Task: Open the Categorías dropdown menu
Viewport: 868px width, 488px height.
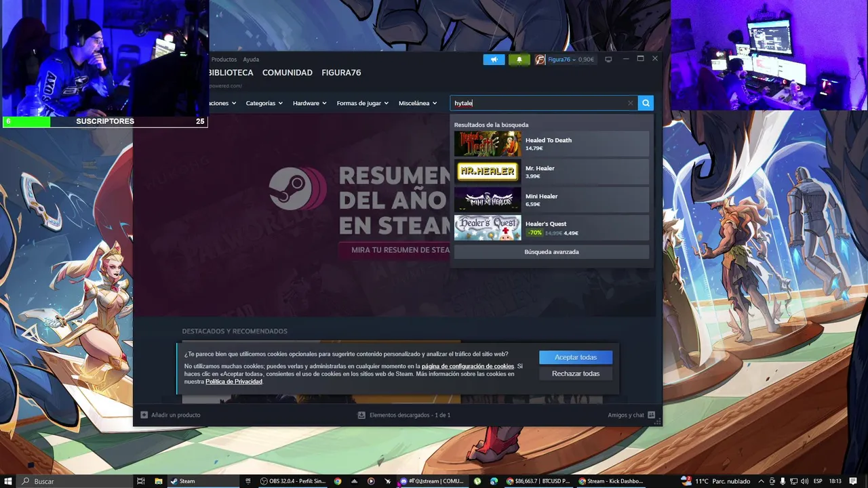Action: pos(264,103)
